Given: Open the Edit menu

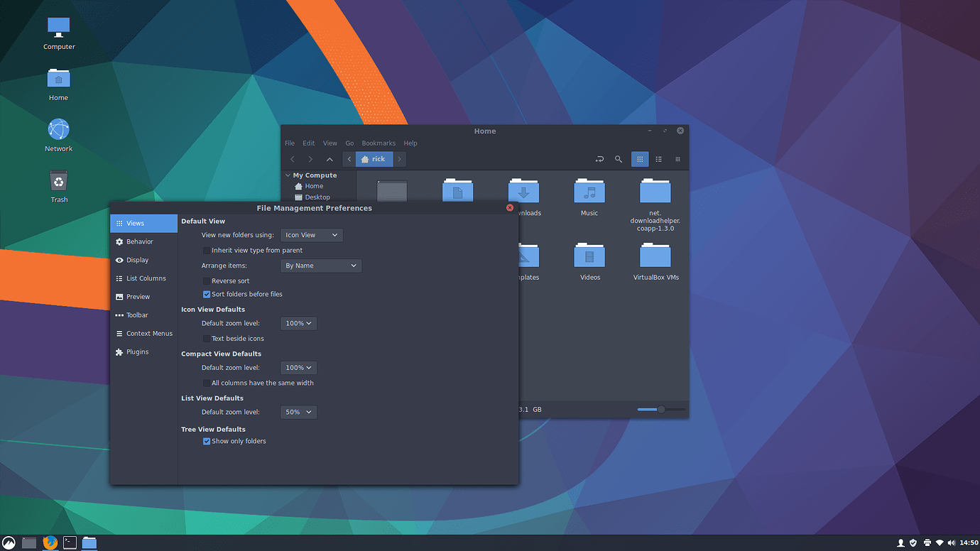Looking at the screenshot, I should pyautogui.click(x=309, y=143).
